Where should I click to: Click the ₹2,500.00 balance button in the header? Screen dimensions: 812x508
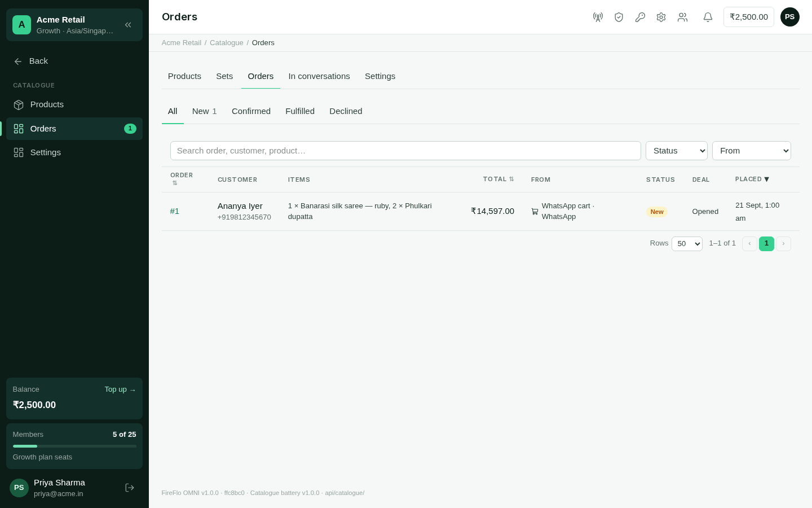tap(749, 17)
